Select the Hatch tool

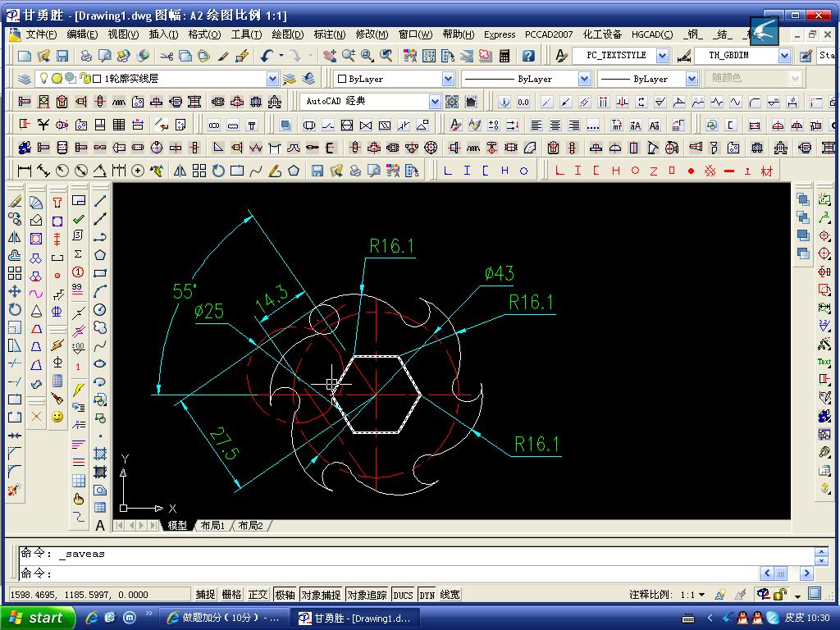pyautogui.click(x=100, y=453)
